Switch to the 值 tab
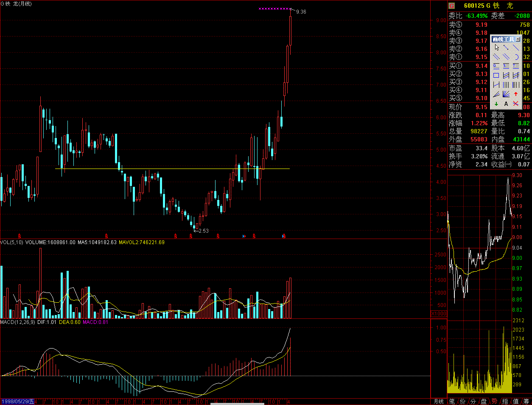The height and width of the screenshot is (405, 532). coord(515,401)
